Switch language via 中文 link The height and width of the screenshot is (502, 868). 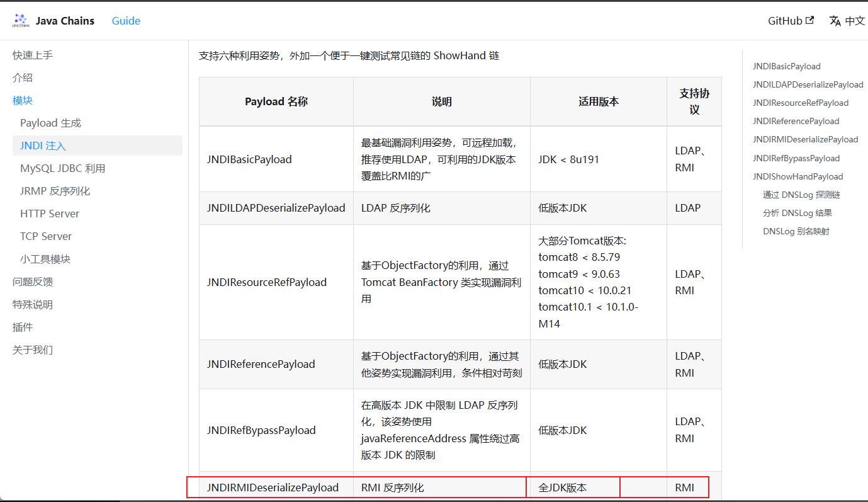(855, 21)
